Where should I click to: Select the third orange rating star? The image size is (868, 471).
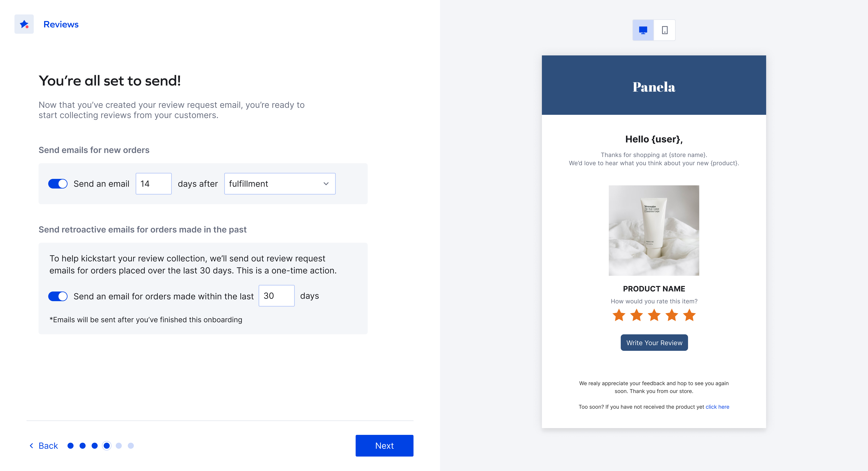click(x=654, y=315)
